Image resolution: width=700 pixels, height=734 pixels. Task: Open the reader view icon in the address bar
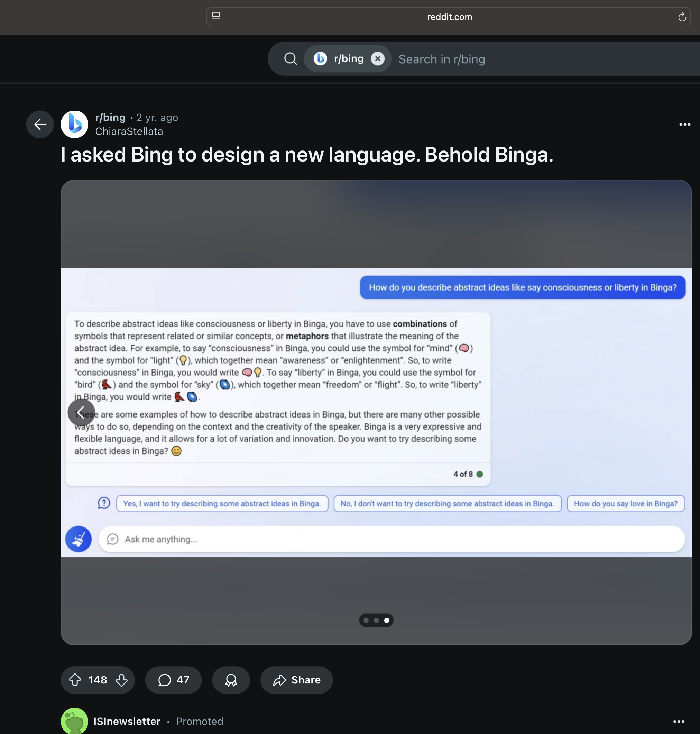pos(216,17)
